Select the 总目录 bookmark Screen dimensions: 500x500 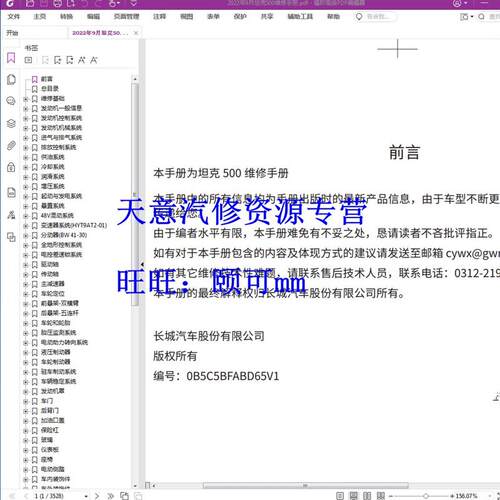coord(50,89)
